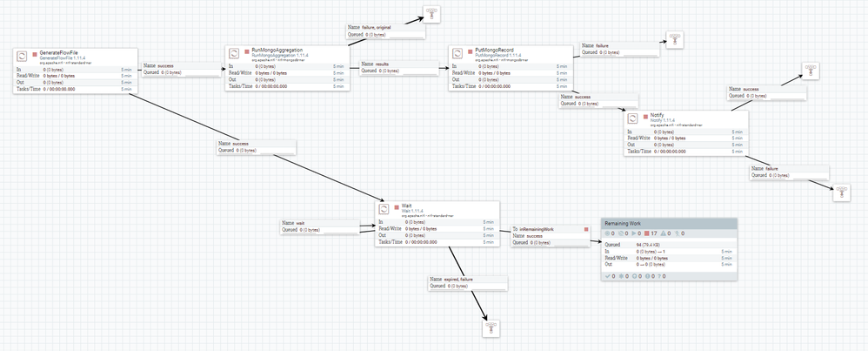Click stopped components count 17 in Remaining Work
This screenshot has width=868, height=351.
(x=650, y=233)
